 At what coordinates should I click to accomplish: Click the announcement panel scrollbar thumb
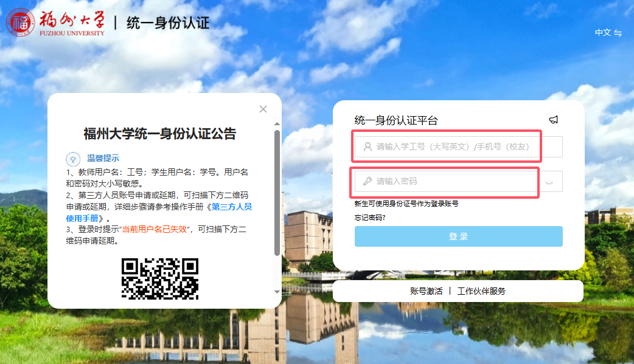click(277, 191)
